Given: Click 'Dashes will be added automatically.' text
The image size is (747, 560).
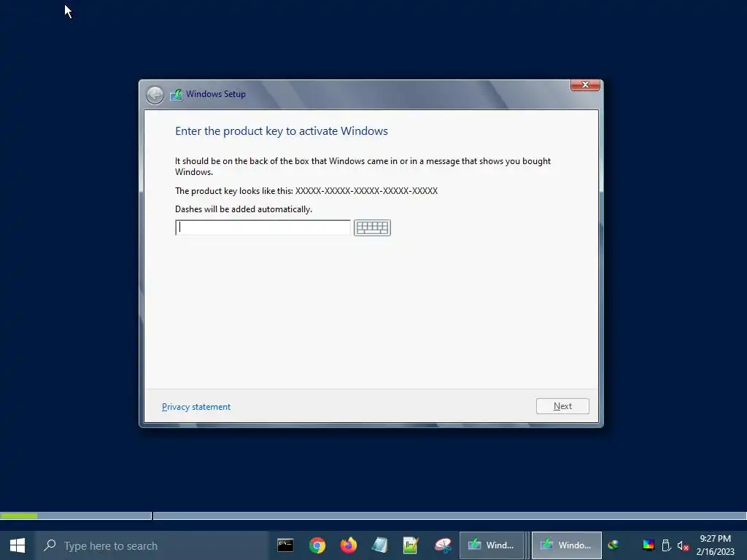Looking at the screenshot, I should click(244, 209).
